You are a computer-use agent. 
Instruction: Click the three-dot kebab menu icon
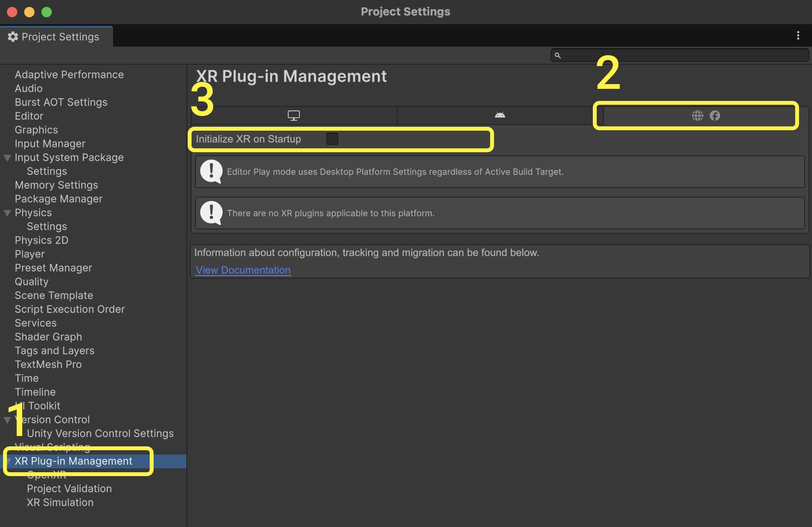click(x=798, y=36)
